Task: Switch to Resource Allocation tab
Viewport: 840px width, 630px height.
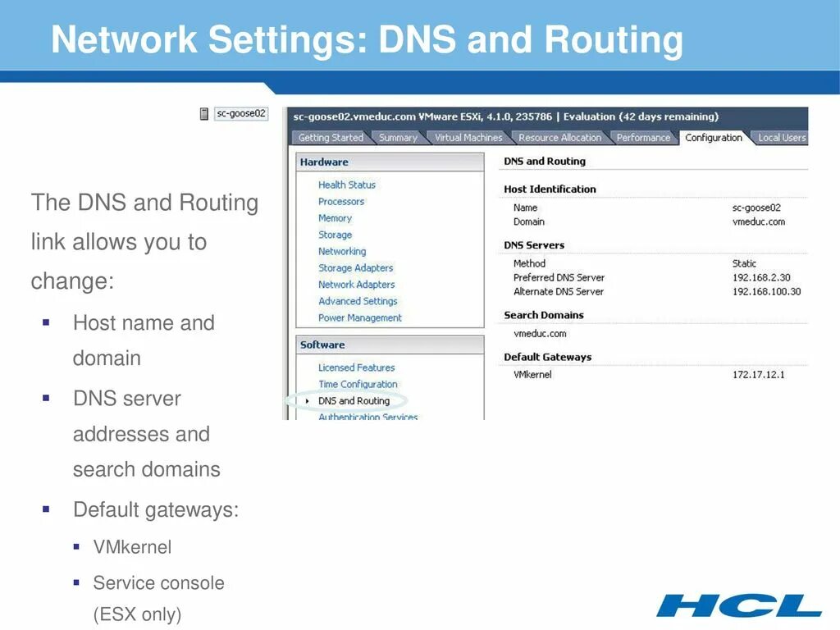Action: [x=559, y=138]
